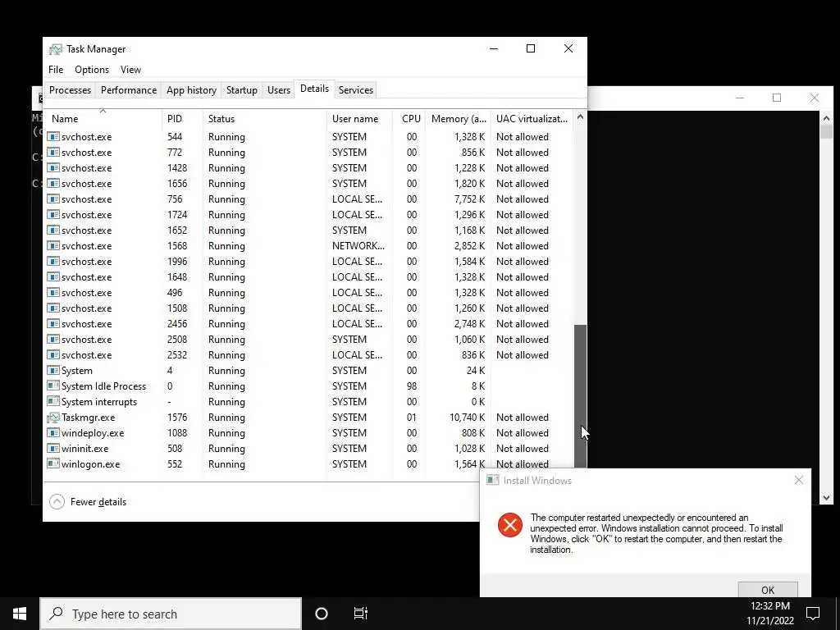This screenshot has width=840, height=630.
Task: Collapse Task Manager with Fewer details
Action: click(88, 502)
